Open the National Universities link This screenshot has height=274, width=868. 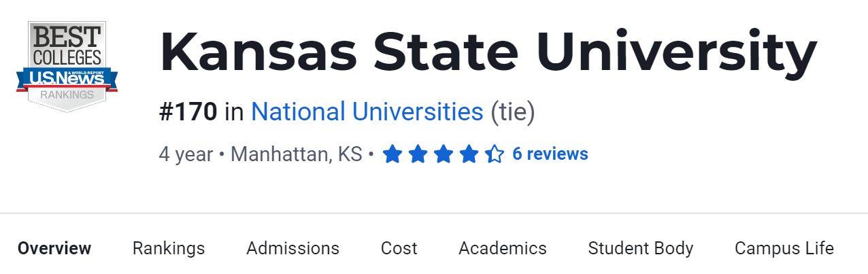point(367,112)
